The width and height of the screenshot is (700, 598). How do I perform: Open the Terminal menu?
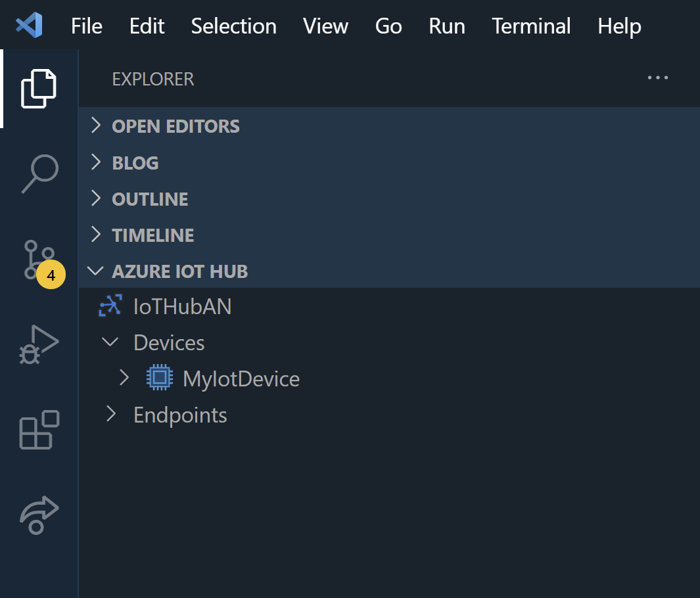pos(531,26)
